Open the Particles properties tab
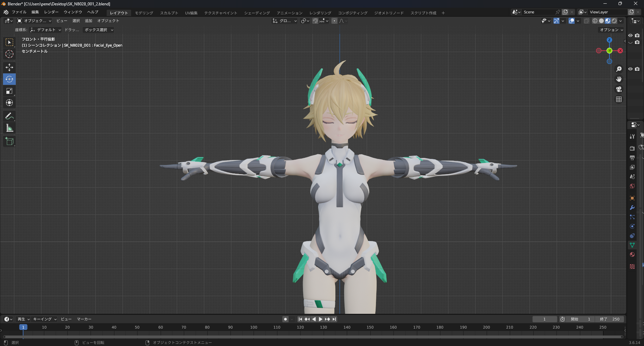The height and width of the screenshot is (346, 644). (632, 217)
